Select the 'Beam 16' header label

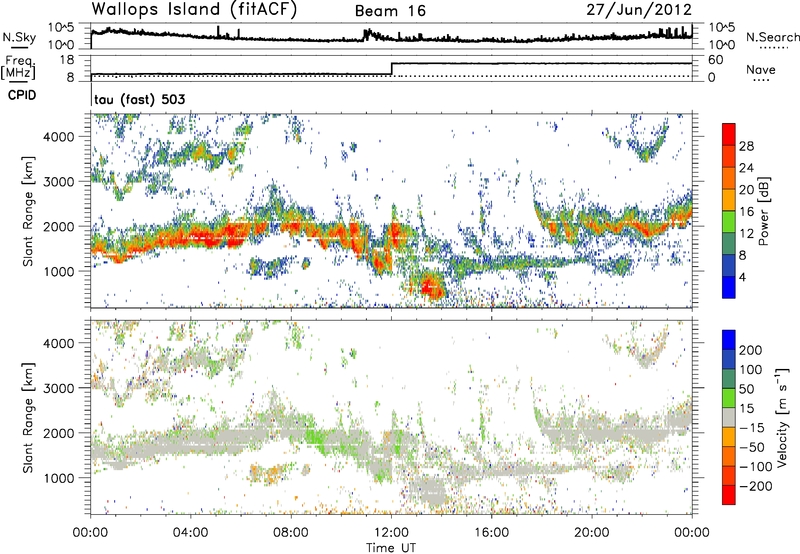coord(390,11)
